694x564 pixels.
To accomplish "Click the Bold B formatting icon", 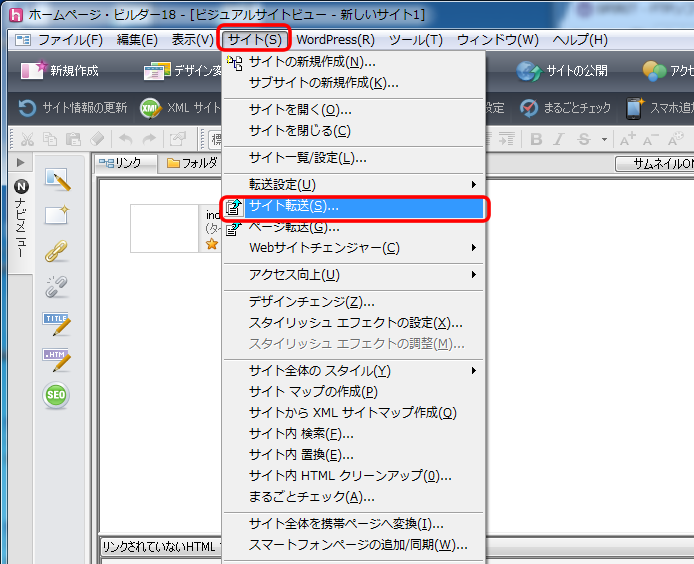I will point(536,139).
